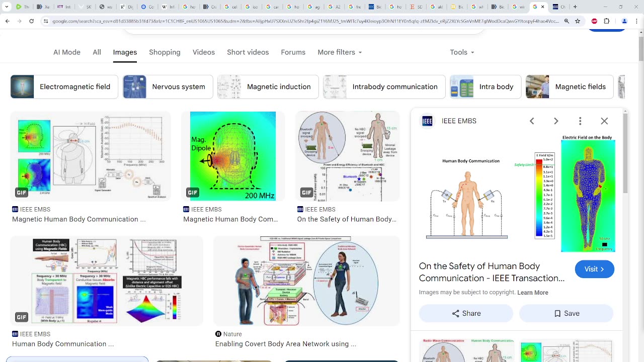
Task: Open the Nature body area network image
Action: point(306,281)
